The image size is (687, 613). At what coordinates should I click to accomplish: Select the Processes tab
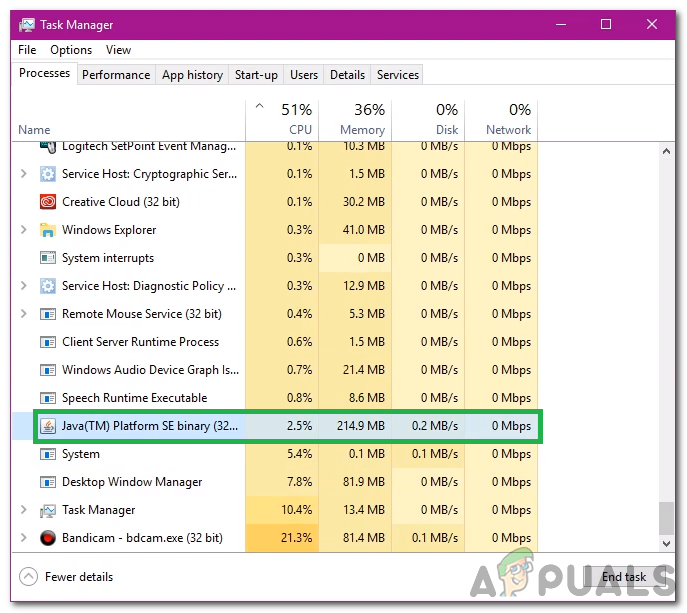[44, 73]
